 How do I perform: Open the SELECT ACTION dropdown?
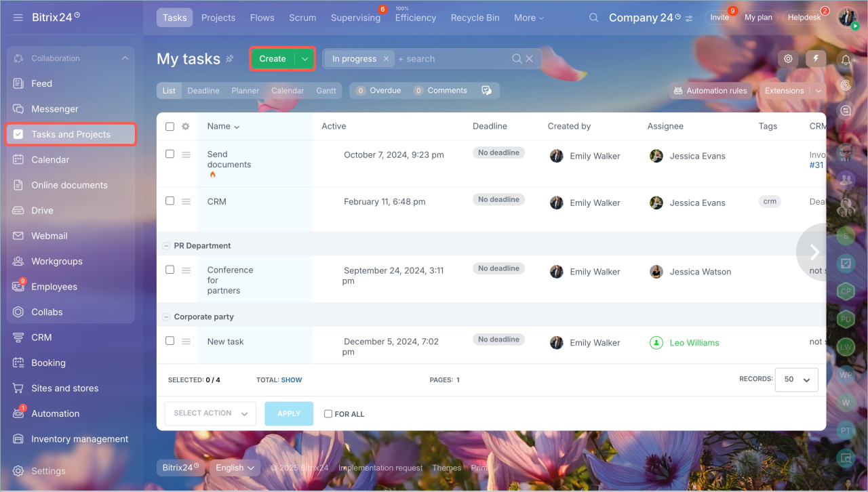coord(210,413)
